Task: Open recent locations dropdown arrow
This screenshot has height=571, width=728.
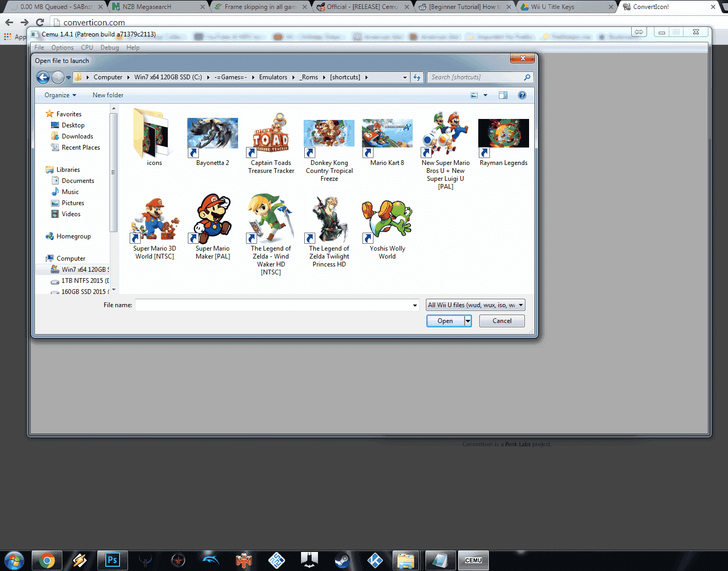Action: coord(68,78)
